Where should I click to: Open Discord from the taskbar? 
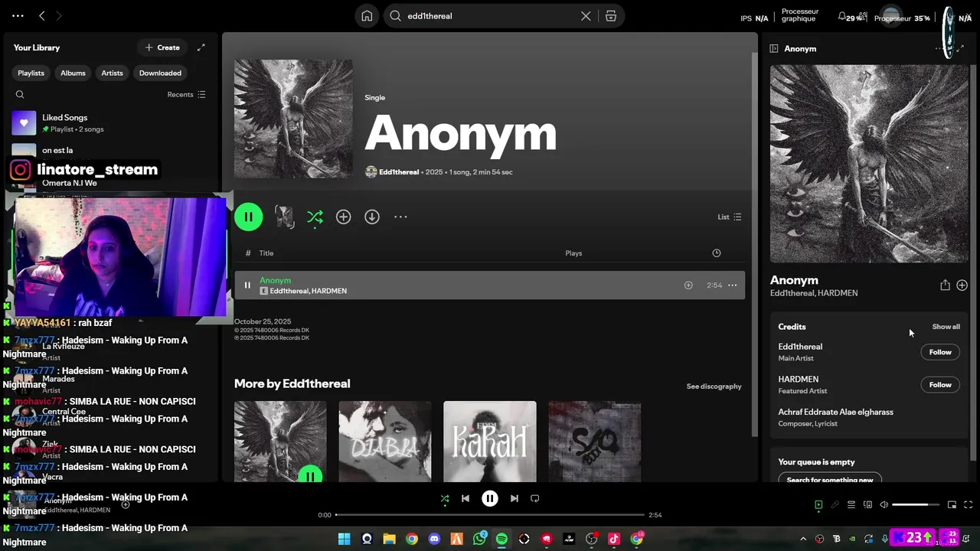click(434, 539)
